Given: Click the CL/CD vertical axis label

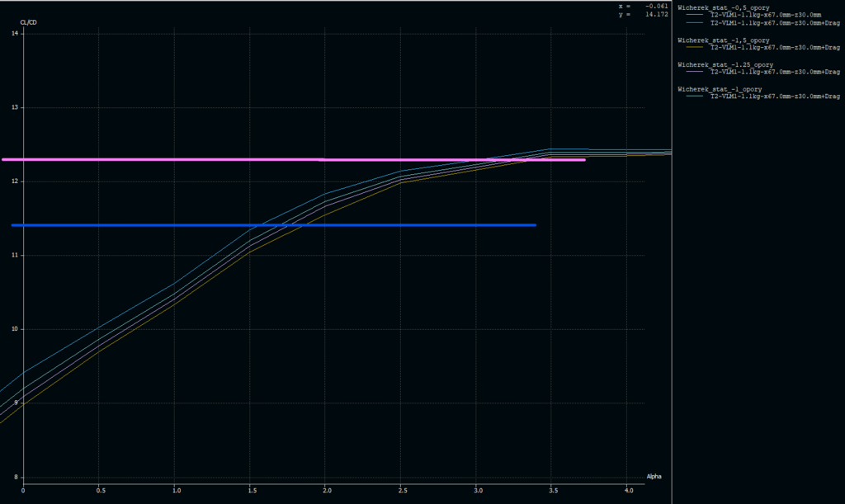Looking at the screenshot, I should [29, 22].
